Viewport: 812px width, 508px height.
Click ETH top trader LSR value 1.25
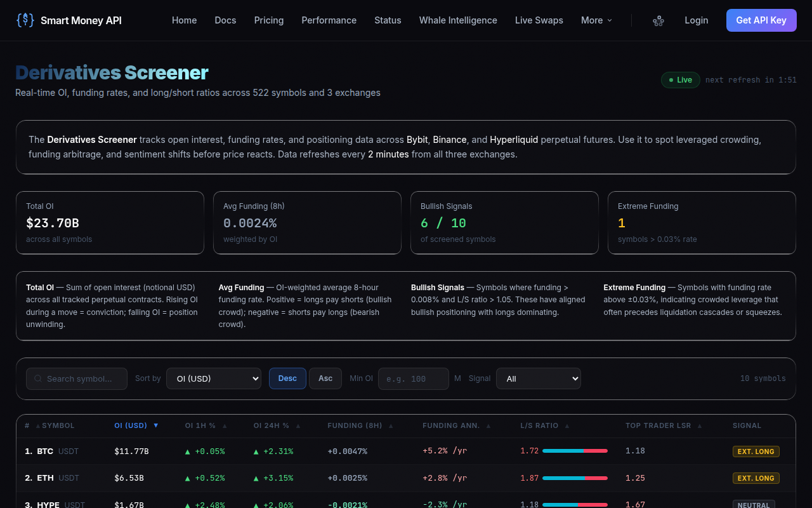tap(635, 478)
